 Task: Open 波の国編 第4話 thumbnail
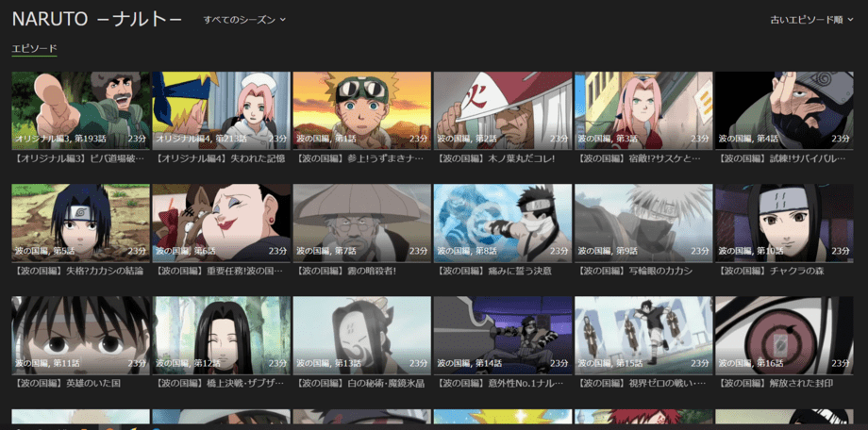click(x=784, y=110)
